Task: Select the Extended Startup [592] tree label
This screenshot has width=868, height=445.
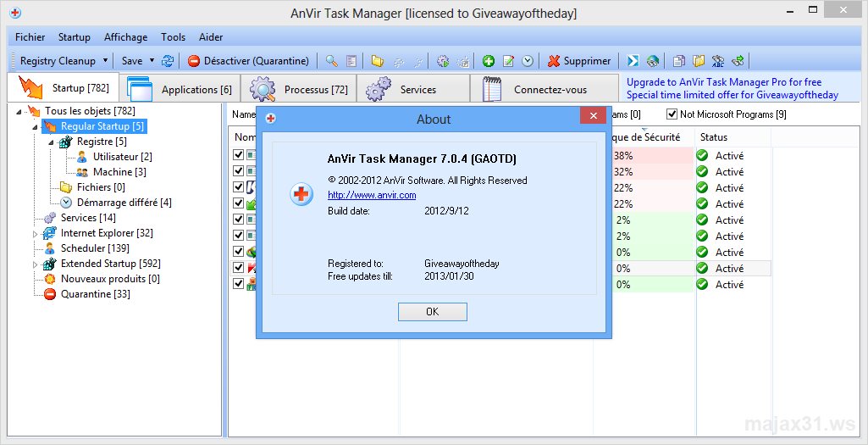Action: click(111, 264)
